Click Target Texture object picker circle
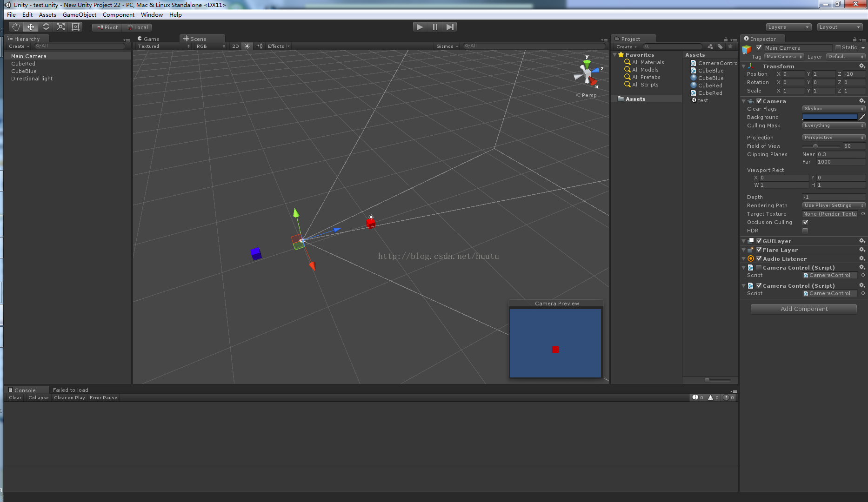868x502 pixels. (863, 214)
